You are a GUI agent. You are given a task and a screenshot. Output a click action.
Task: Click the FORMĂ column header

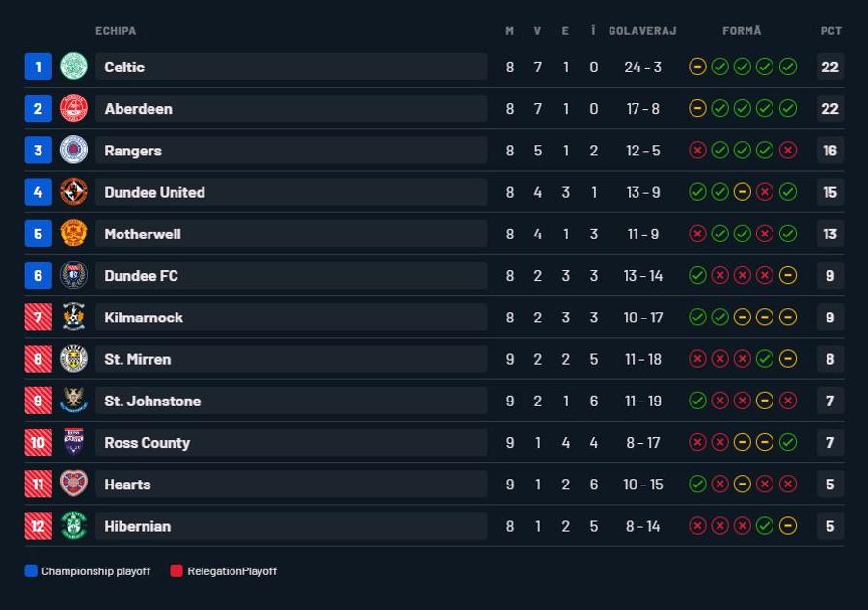pos(742,31)
